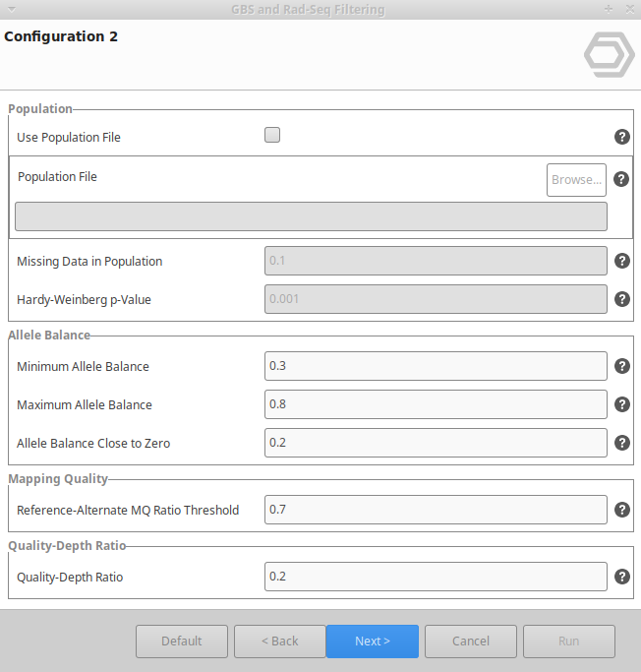Click help icon for Allele Balance Close to Zero

coord(621,443)
